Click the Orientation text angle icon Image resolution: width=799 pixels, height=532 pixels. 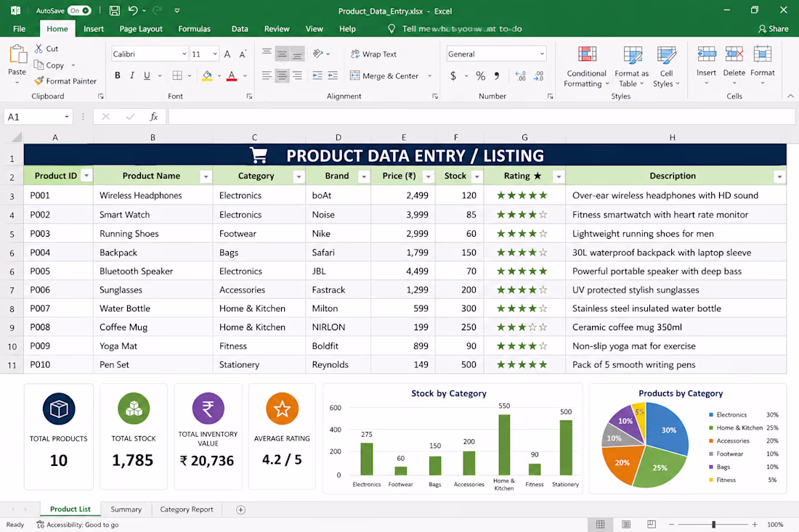click(318, 54)
